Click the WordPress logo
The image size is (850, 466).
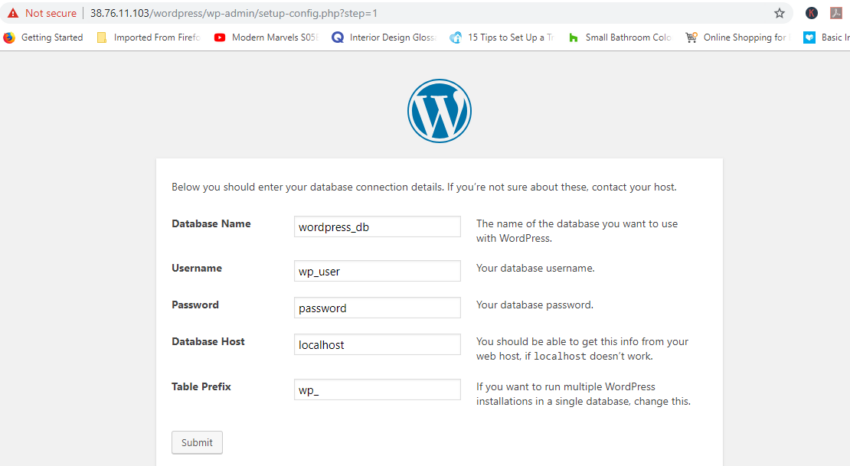point(439,111)
